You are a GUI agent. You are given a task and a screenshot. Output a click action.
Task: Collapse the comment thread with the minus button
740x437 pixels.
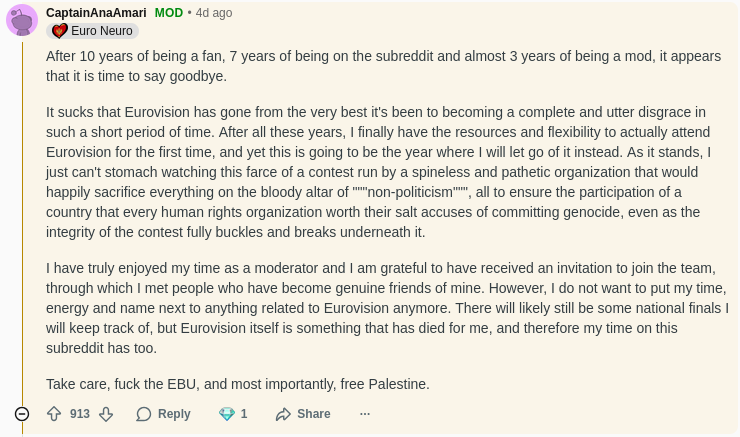click(22, 414)
